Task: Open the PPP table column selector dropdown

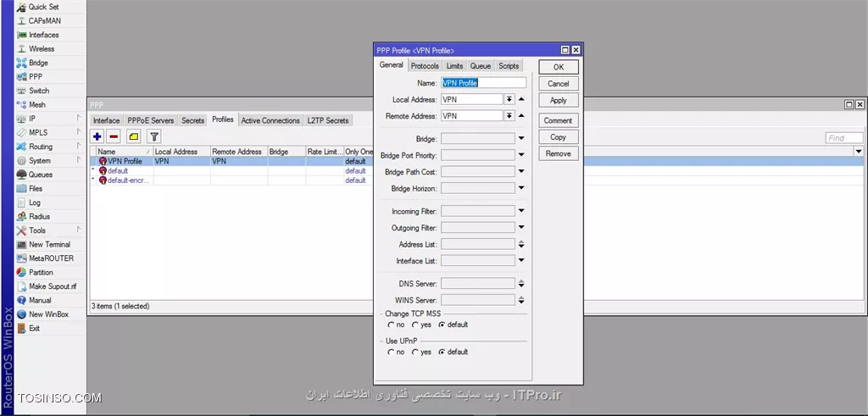Action: point(859,151)
